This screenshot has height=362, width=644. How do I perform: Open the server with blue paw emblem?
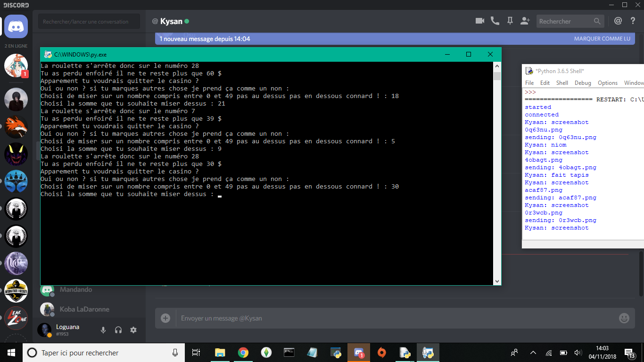point(16,181)
